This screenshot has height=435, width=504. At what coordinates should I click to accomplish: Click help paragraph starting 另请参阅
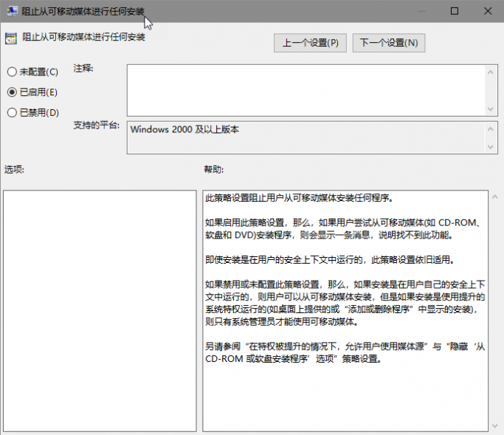point(345,352)
